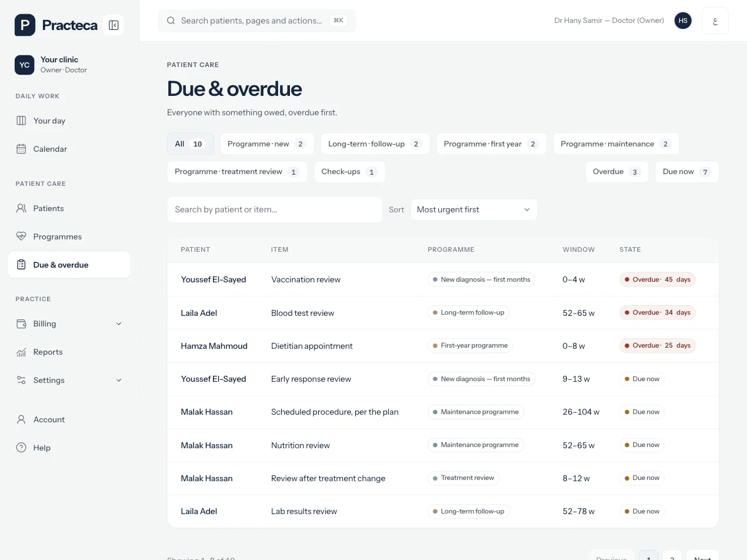
Task: Open Account page from sidebar
Action: [x=69, y=419]
